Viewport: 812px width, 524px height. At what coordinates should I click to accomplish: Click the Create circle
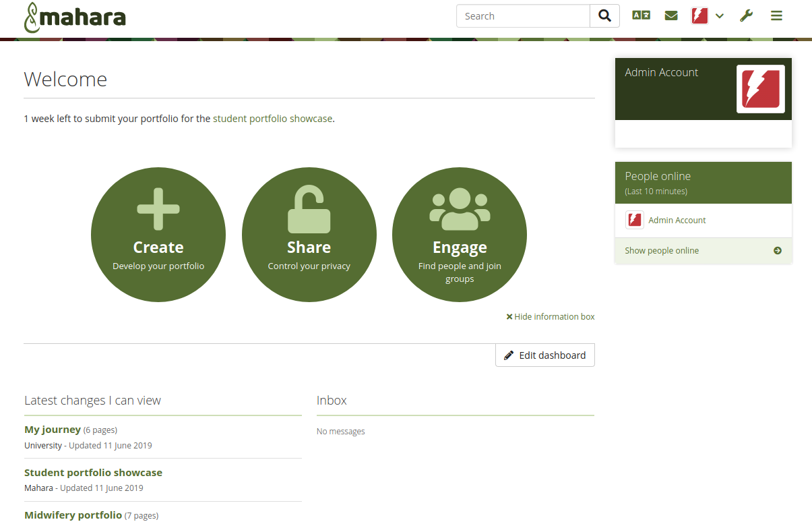click(x=158, y=235)
